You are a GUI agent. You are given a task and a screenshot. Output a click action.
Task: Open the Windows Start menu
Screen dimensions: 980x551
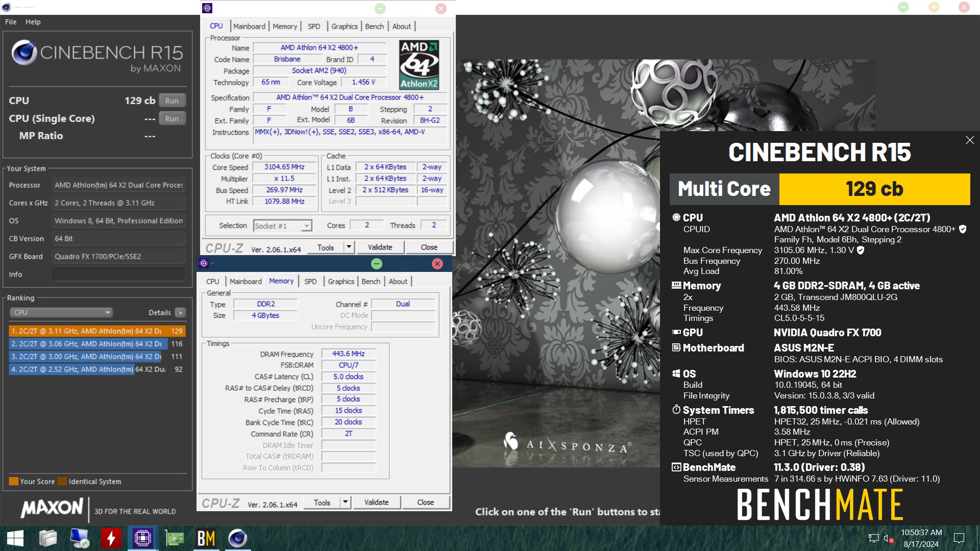(15, 538)
